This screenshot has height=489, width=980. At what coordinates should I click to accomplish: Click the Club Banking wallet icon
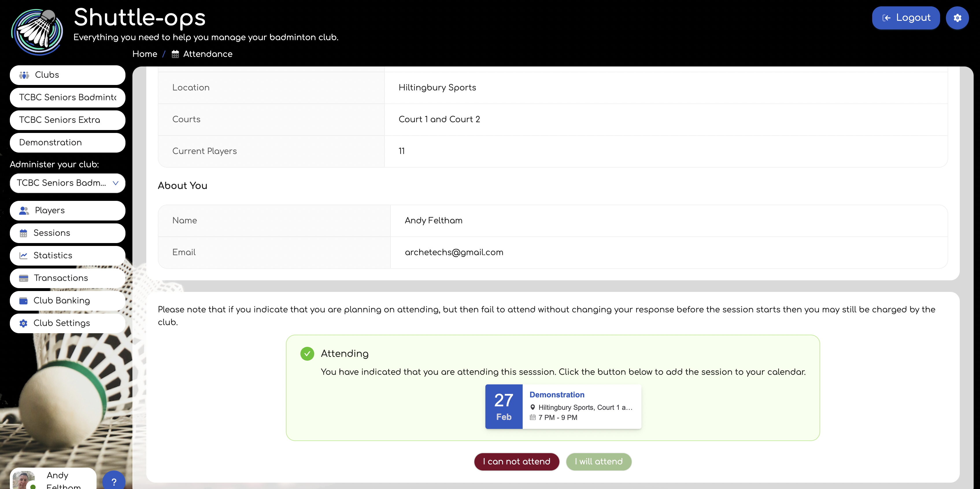(x=24, y=301)
